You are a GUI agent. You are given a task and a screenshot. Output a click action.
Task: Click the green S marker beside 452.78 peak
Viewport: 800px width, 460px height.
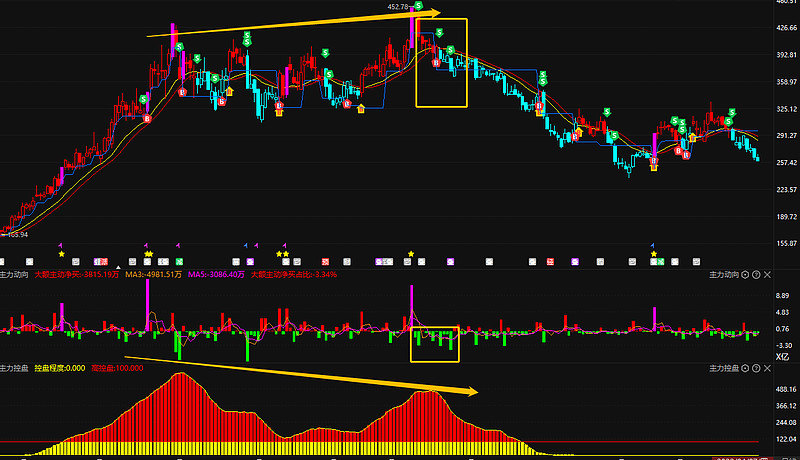click(418, 6)
